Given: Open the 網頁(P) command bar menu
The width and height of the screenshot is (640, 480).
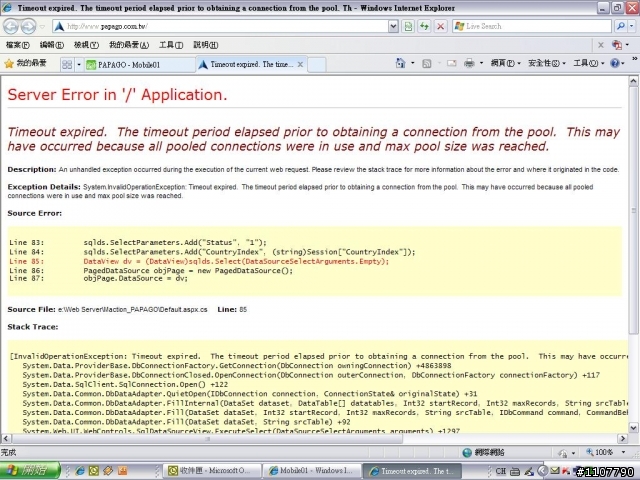Looking at the screenshot, I should pos(505,63).
